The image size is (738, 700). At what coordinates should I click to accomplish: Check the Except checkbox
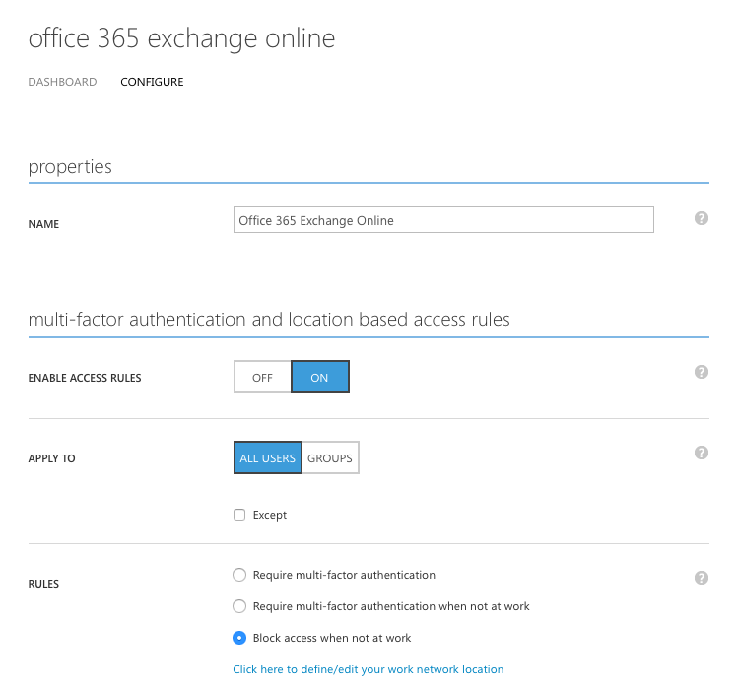click(x=239, y=515)
